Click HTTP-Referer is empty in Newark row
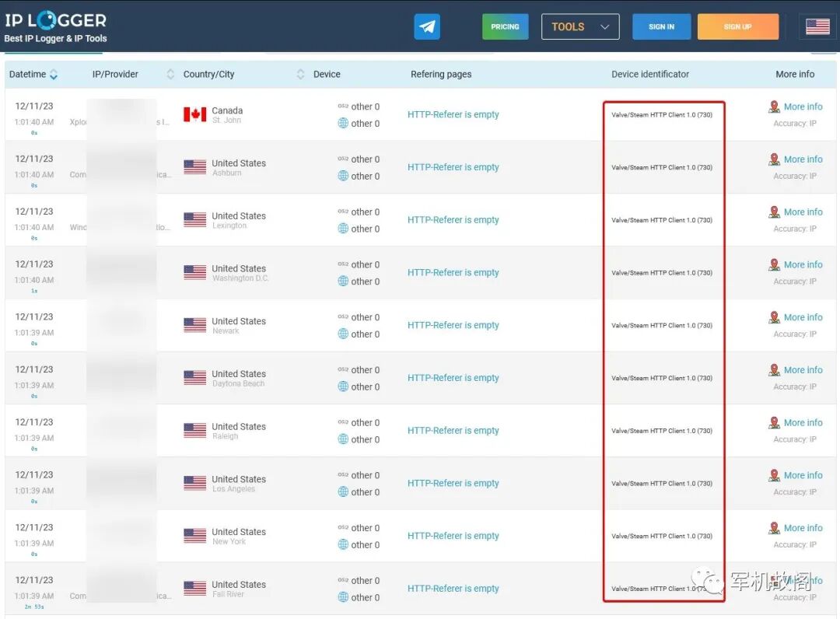This screenshot has height=619, width=840. [453, 325]
